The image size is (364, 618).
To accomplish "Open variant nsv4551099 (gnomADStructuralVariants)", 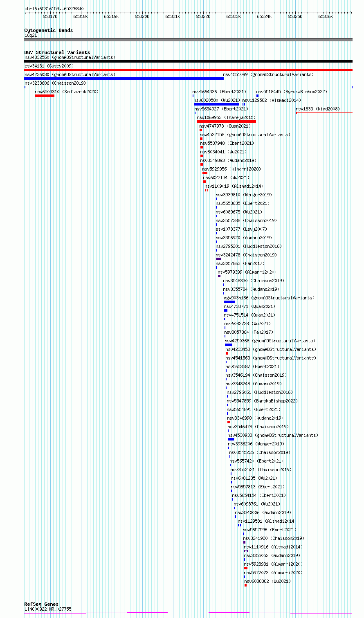I will [x=268, y=74].
